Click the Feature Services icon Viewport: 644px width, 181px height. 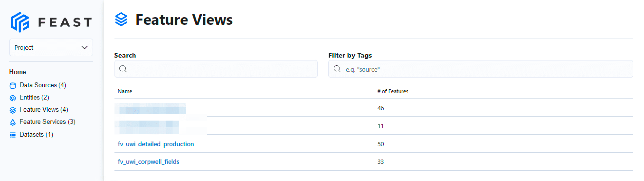pyautogui.click(x=12, y=122)
